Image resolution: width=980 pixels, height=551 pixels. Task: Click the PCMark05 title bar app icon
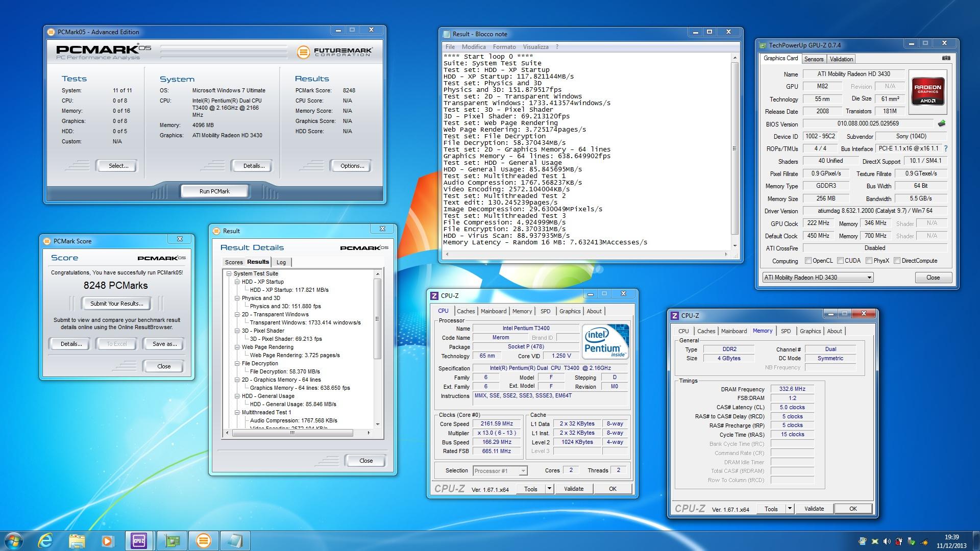[51, 32]
